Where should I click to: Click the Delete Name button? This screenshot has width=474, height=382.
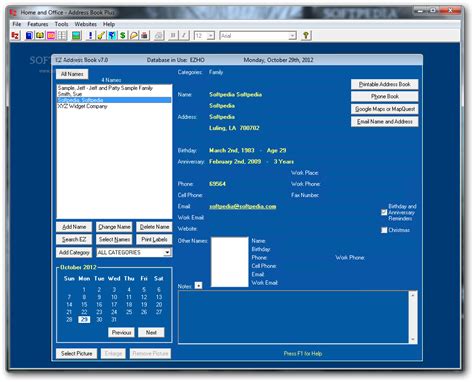[x=154, y=227]
